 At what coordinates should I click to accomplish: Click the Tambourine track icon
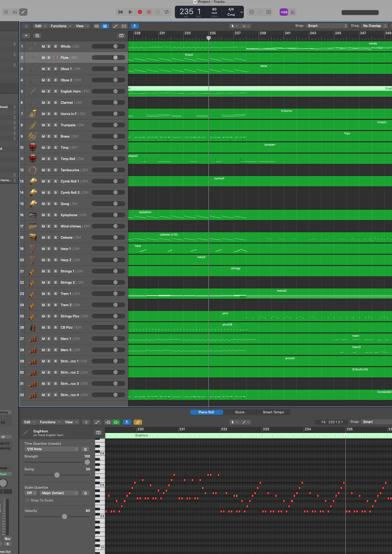coord(33,170)
